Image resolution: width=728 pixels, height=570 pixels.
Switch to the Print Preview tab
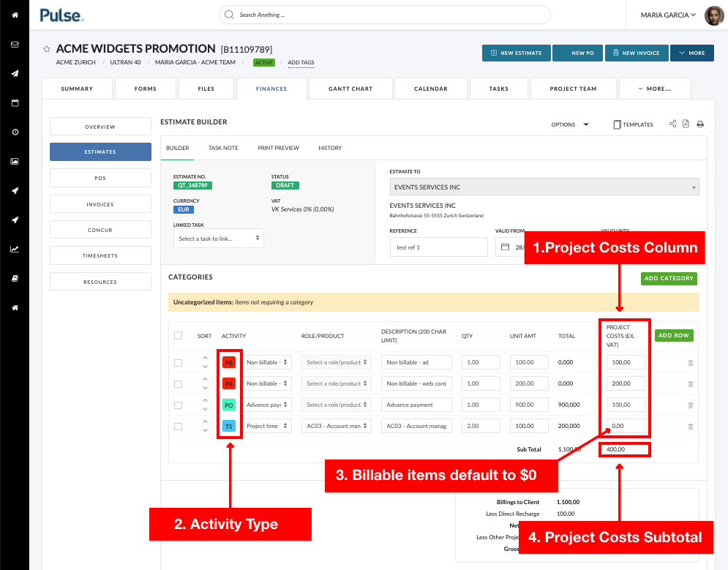click(x=278, y=148)
